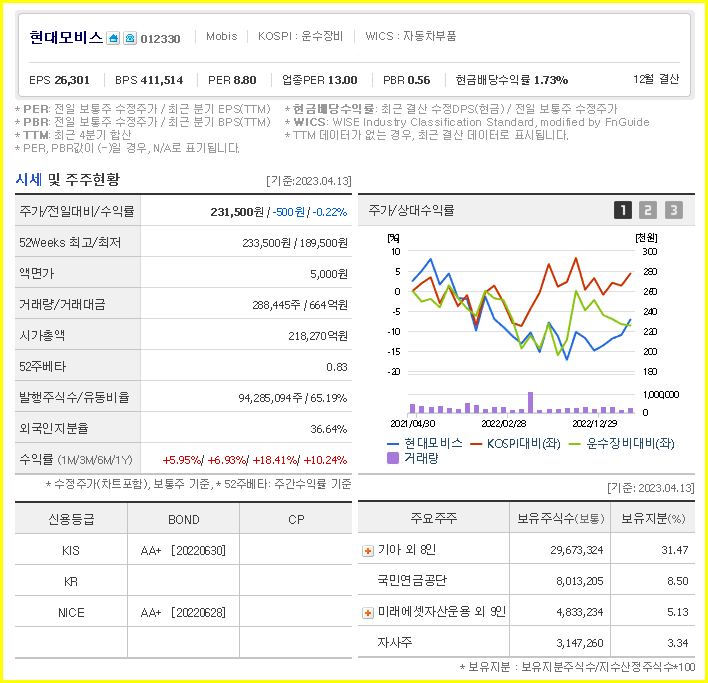
Task: Select the 52주베타 value 0.83
Action: [x=337, y=367]
